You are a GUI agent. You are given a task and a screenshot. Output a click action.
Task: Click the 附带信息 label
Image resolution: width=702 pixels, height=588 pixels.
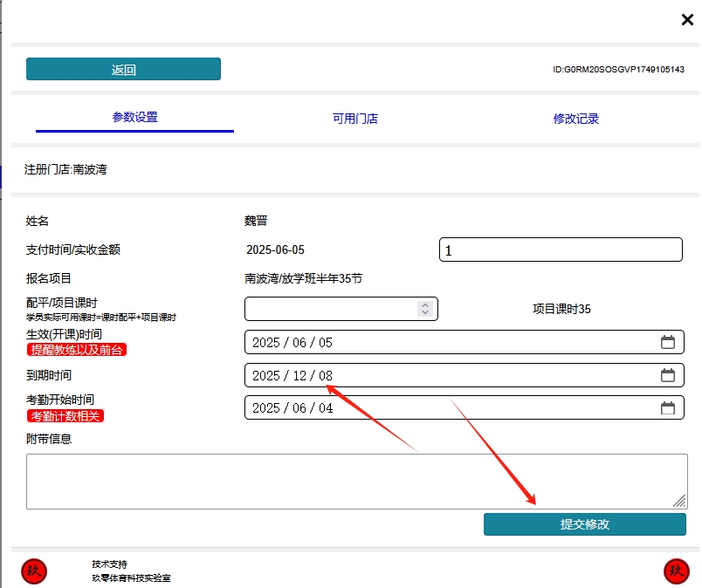tap(49, 439)
